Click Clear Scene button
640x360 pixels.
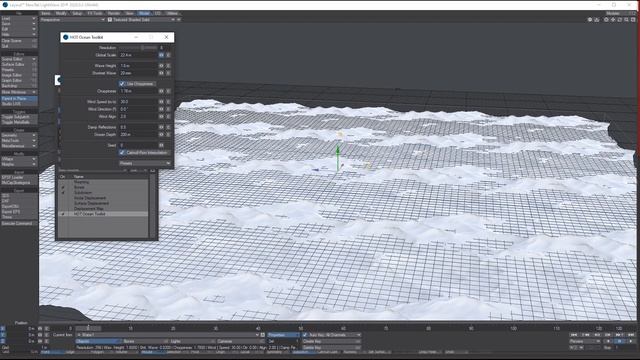point(19,41)
